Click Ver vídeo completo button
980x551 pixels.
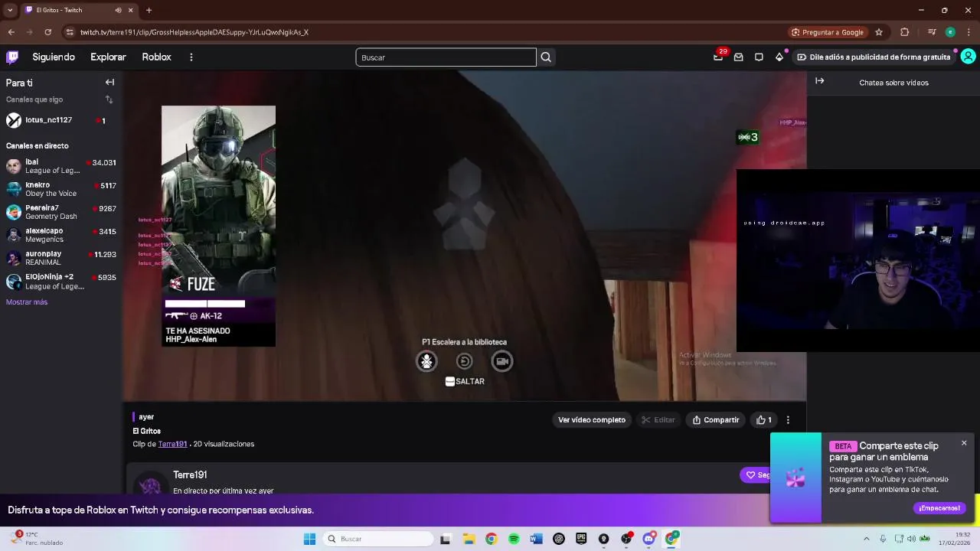[x=592, y=419]
